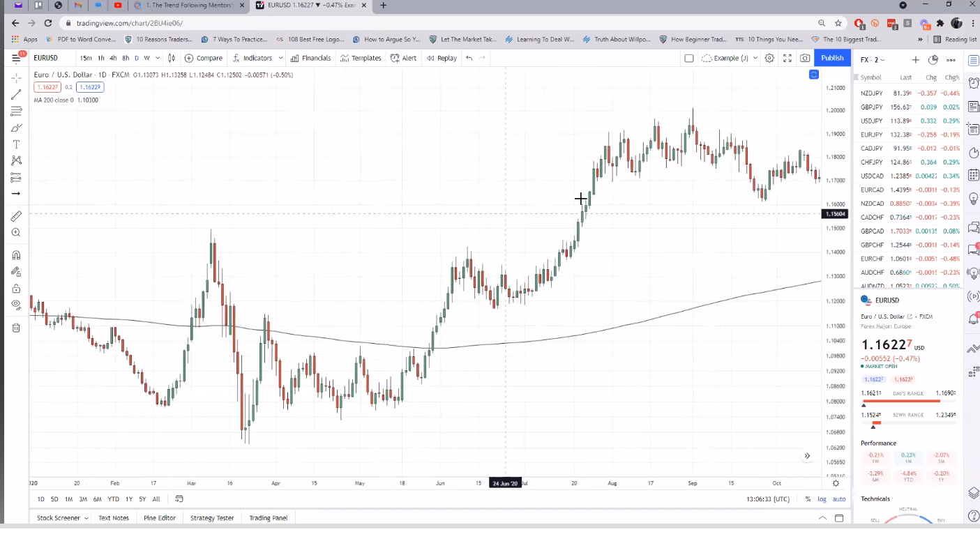Toggle hide all drawings eye icon
This screenshot has width=980, height=541.
(x=16, y=305)
